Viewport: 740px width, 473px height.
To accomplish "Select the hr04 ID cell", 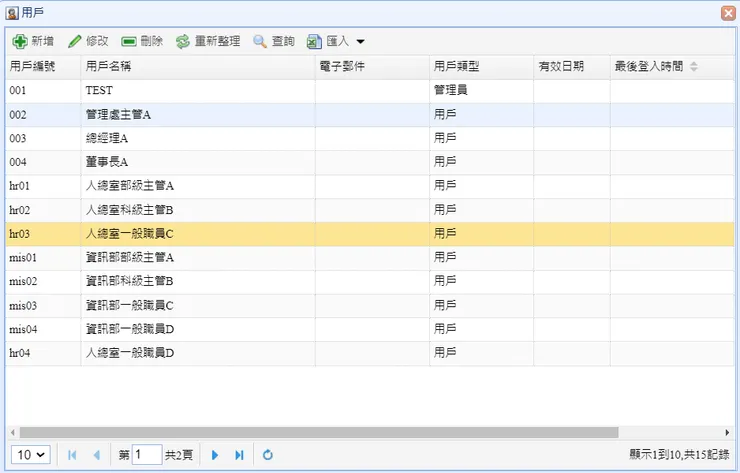I will coord(43,354).
